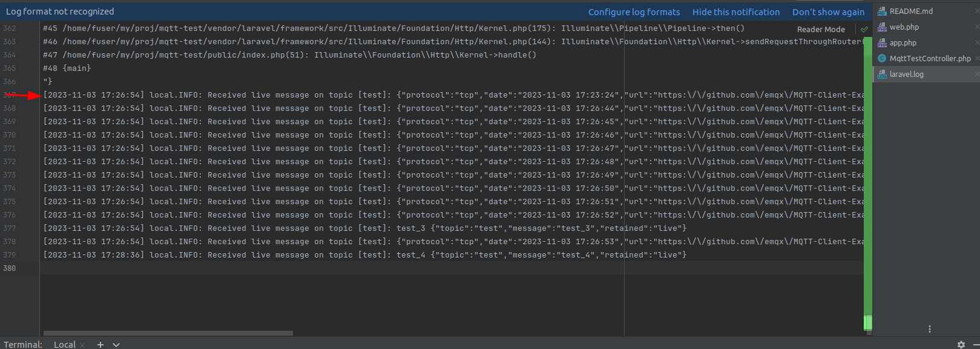Open the terminal settings gear

[x=961, y=344]
